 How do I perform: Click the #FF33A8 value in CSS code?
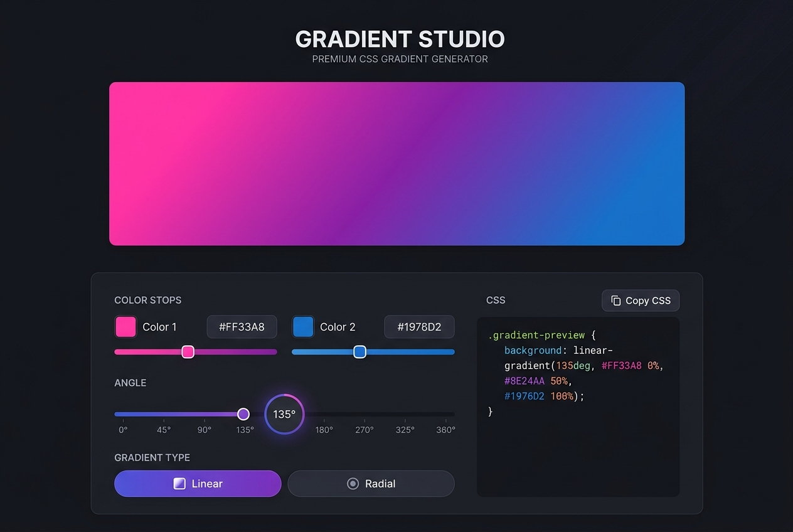(x=622, y=365)
